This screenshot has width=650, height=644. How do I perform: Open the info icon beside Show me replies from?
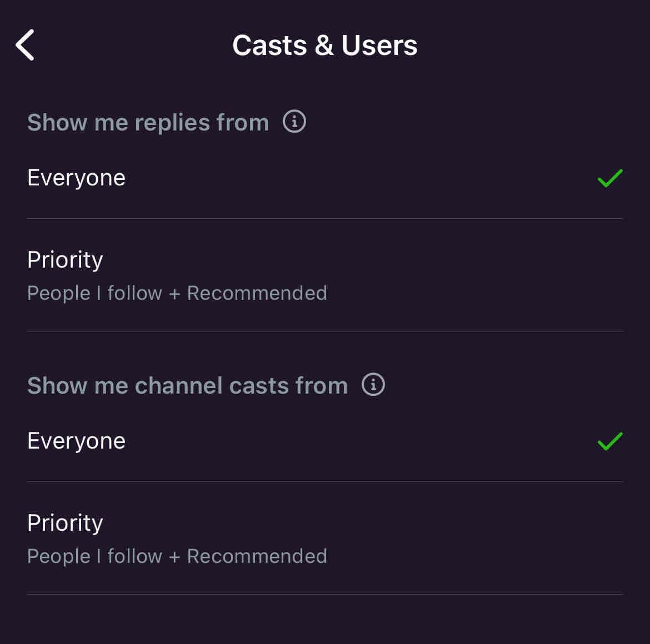(294, 122)
